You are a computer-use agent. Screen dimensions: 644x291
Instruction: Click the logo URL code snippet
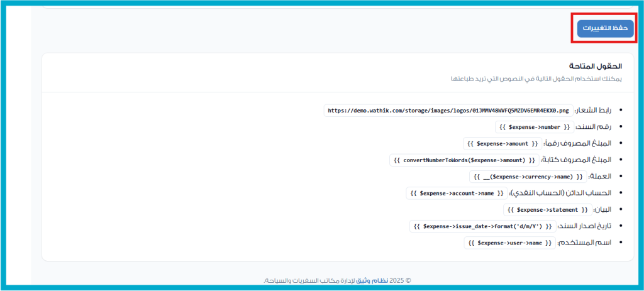(449, 111)
